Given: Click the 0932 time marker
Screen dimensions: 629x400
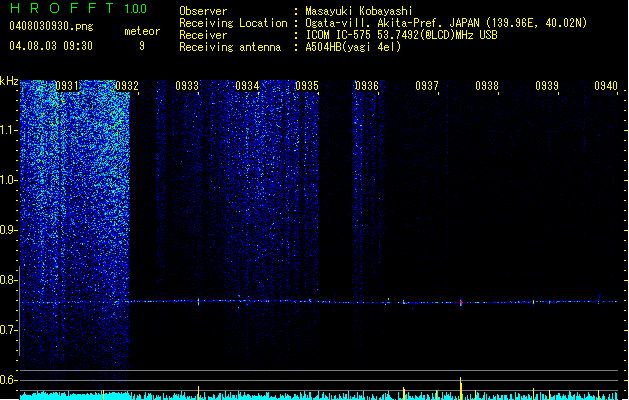Looking at the screenshot, I should click(x=127, y=86).
